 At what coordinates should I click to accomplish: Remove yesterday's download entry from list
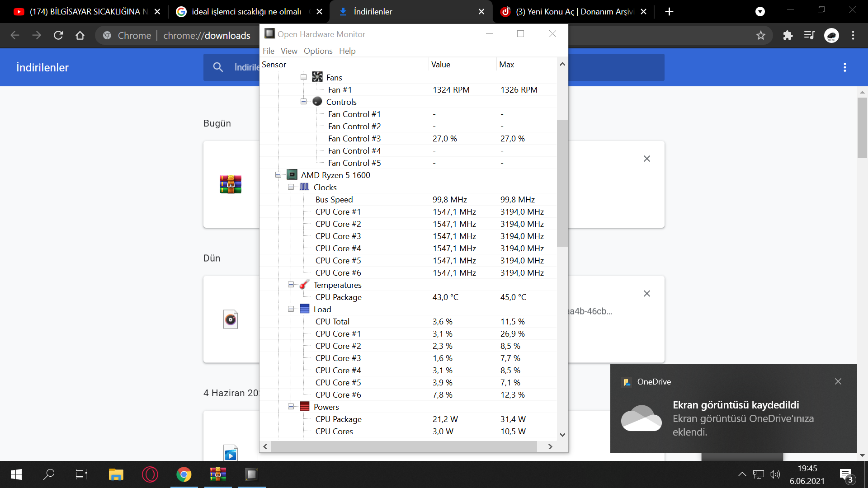tap(647, 294)
